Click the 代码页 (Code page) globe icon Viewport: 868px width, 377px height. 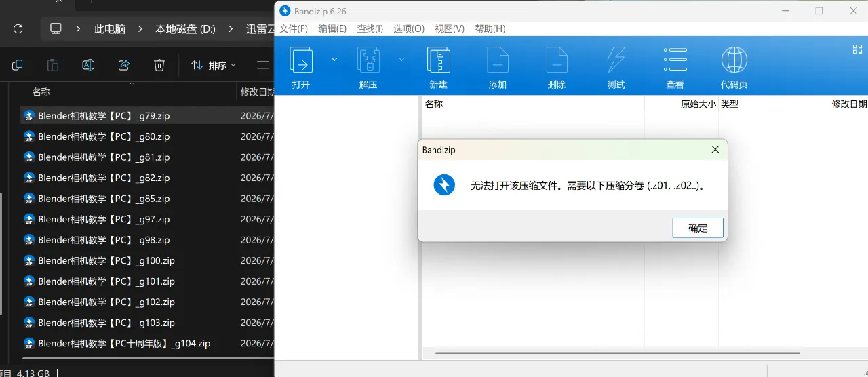pyautogui.click(x=734, y=60)
